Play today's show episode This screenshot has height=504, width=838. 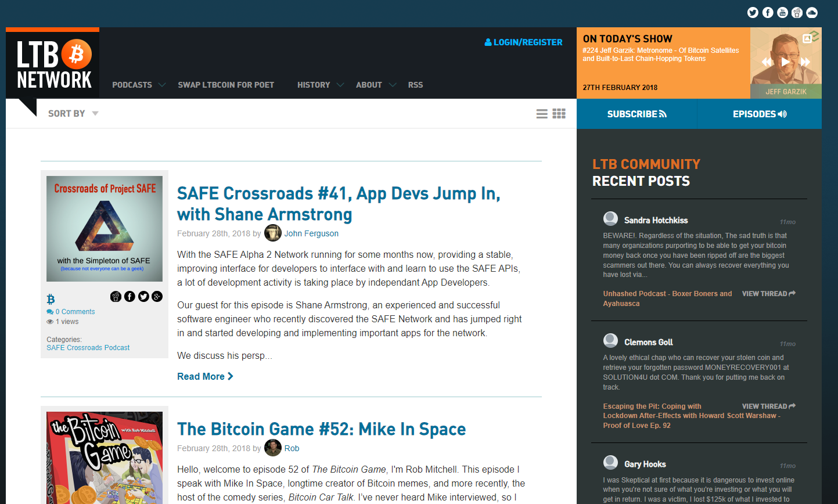pyautogui.click(x=785, y=62)
